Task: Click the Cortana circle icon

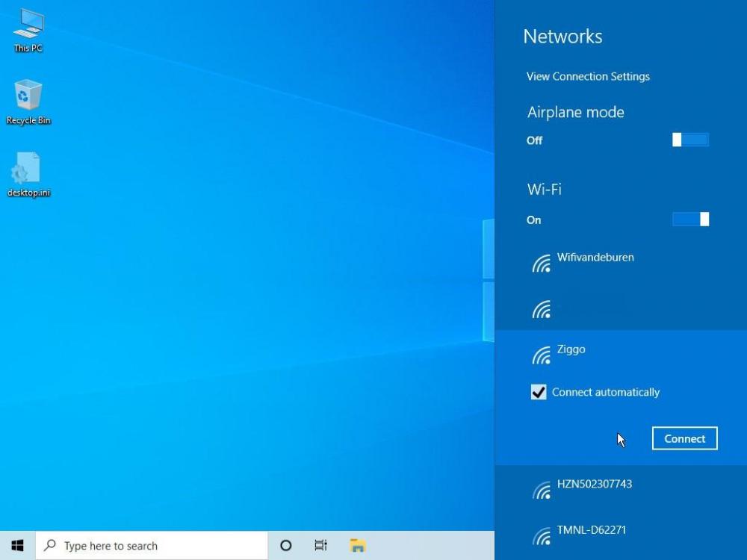Action: (x=285, y=546)
